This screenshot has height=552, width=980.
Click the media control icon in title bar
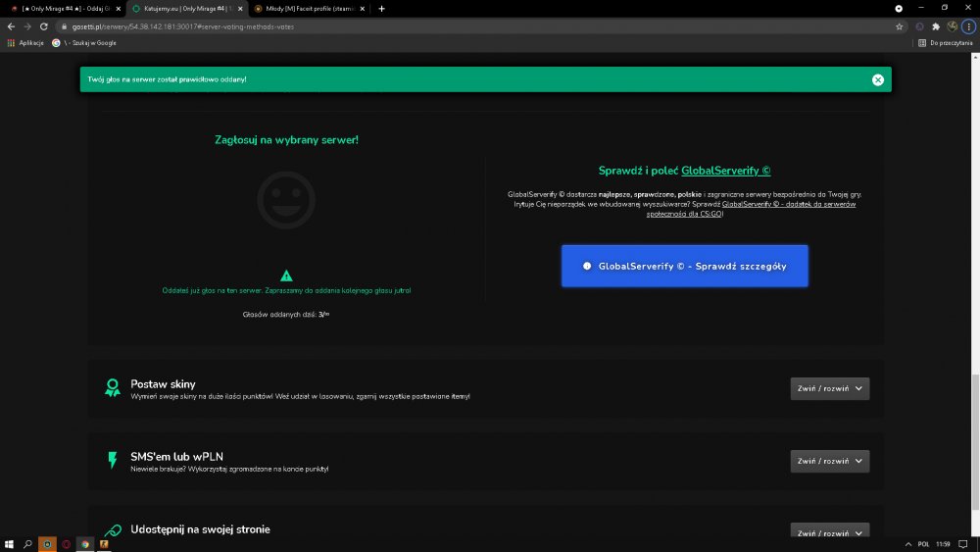(x=899, y=9)
